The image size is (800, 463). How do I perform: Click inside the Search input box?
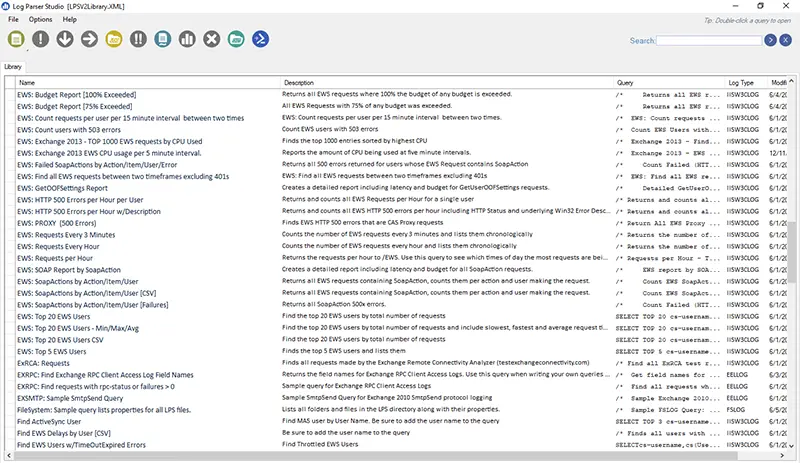point(709,40)
